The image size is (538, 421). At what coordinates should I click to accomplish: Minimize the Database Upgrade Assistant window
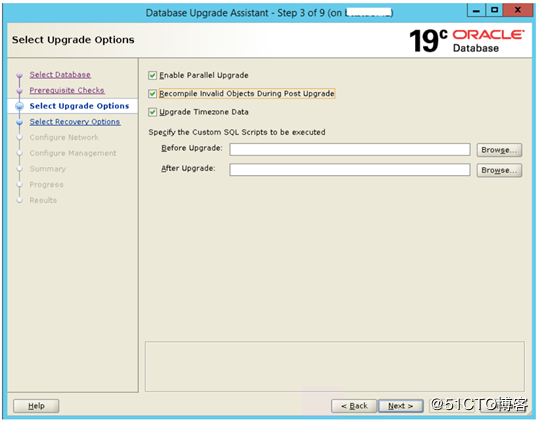476,10
